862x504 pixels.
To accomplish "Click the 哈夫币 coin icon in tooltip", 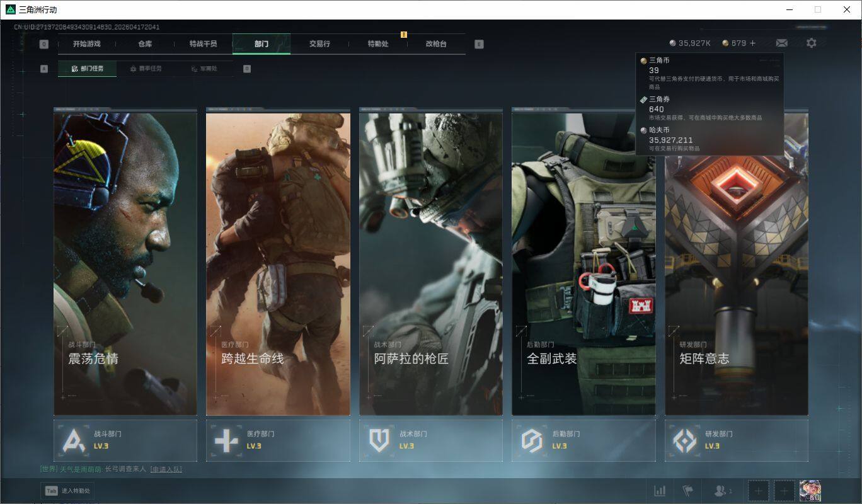I will 643,130.
